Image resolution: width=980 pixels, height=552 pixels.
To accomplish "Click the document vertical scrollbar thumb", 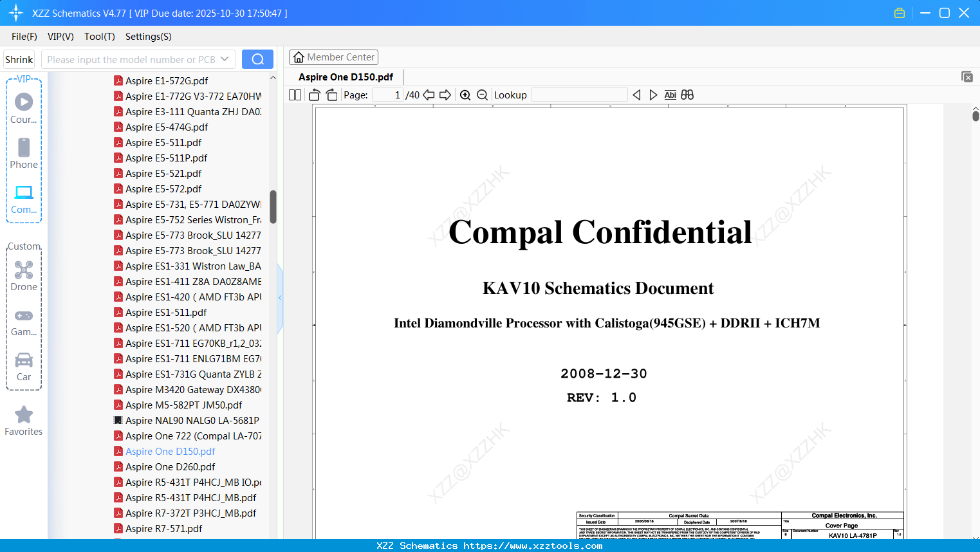I will coord(975,116).
